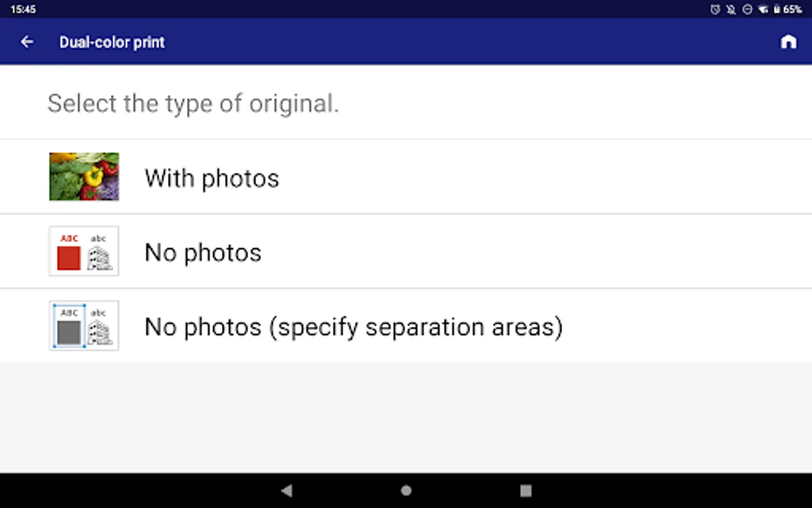Viewport: 812px width, 508px height.
Task: Tap the 65% battery percentage text
Action: (x=792, y=9)
